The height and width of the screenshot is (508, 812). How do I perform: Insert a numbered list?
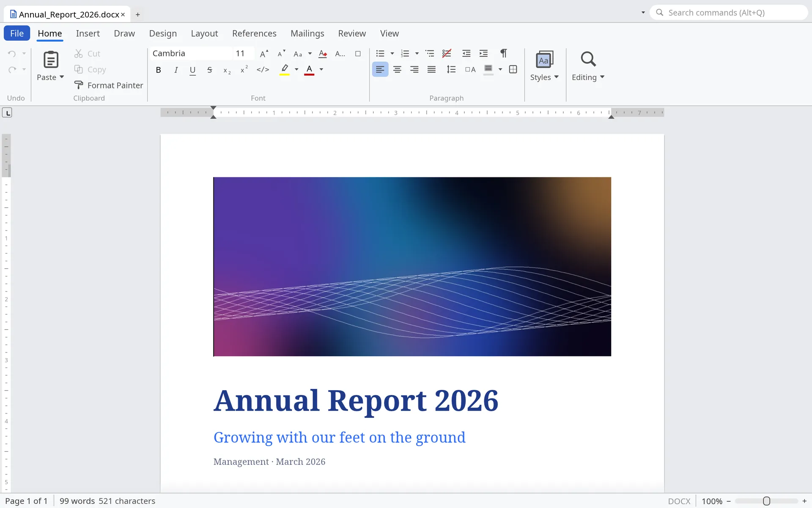click(x=405, y=54)
